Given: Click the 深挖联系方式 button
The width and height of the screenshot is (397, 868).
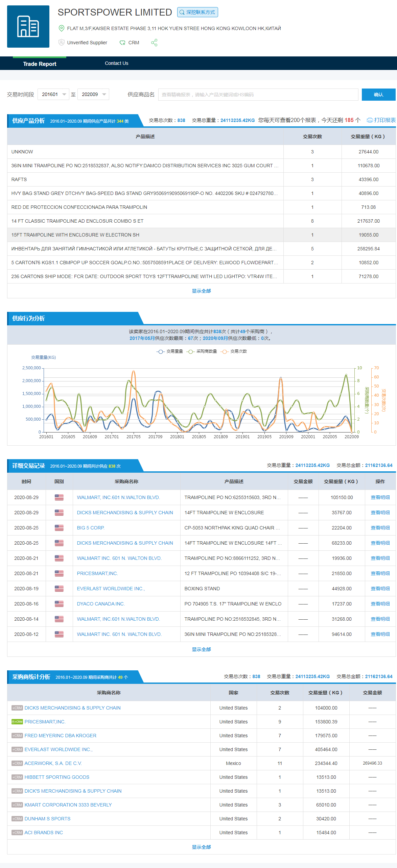Looking at the screenshot, I should tap(197, 12).
